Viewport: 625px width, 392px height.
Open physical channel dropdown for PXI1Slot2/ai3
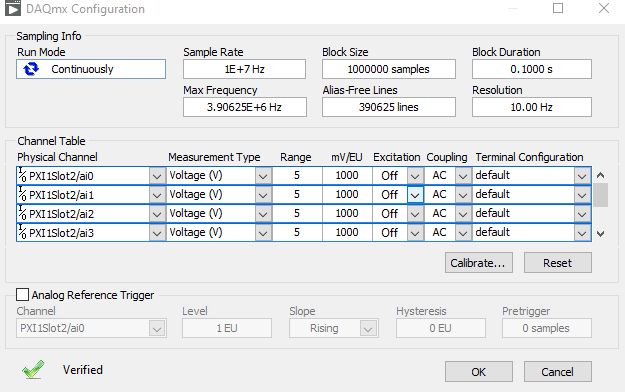[157, 233]
